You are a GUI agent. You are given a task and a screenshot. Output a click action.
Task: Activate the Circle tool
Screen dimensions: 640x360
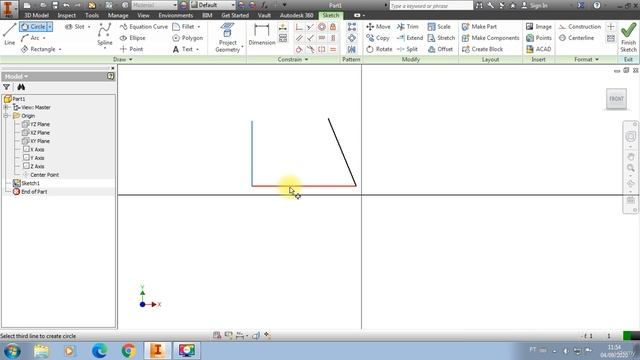[33, 27]
